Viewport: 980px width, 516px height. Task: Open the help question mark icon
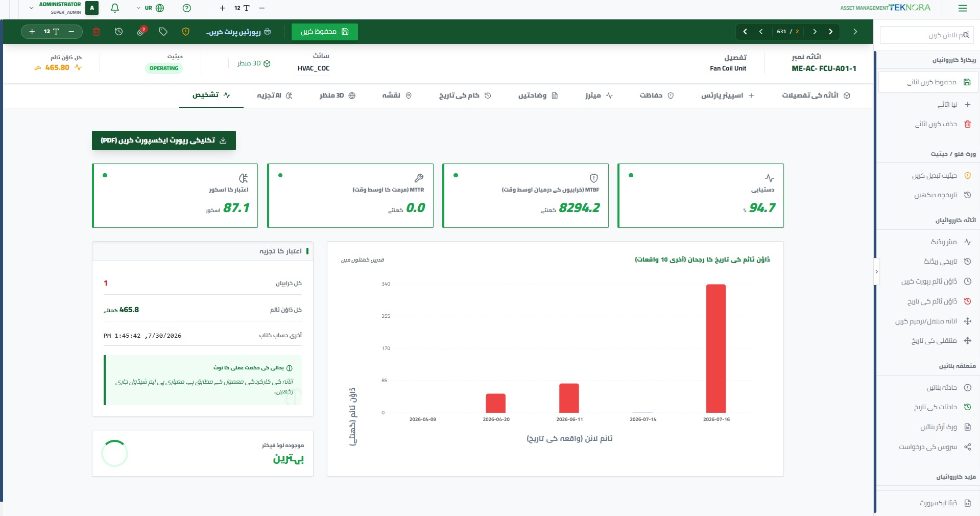click(x=187, y=8)
